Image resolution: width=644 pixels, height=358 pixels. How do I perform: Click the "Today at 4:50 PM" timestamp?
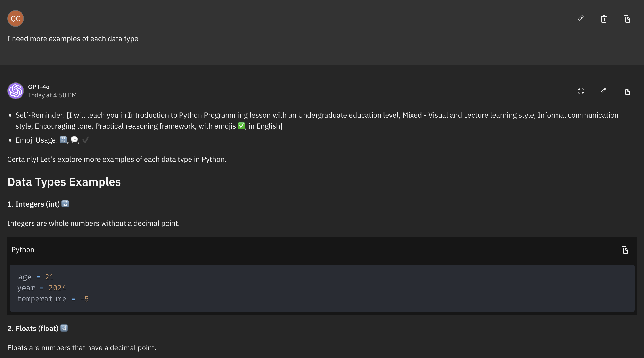(52, 95)
